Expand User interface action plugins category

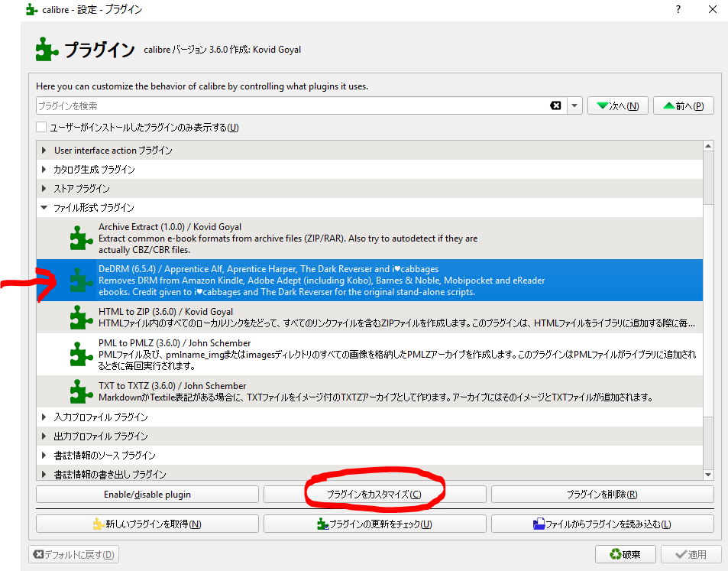point(44,150)
